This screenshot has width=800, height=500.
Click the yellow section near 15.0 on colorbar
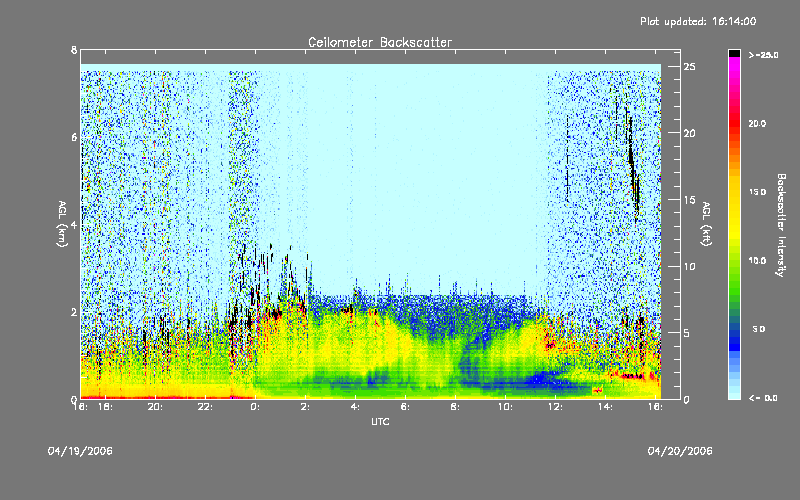click(734, 193)
